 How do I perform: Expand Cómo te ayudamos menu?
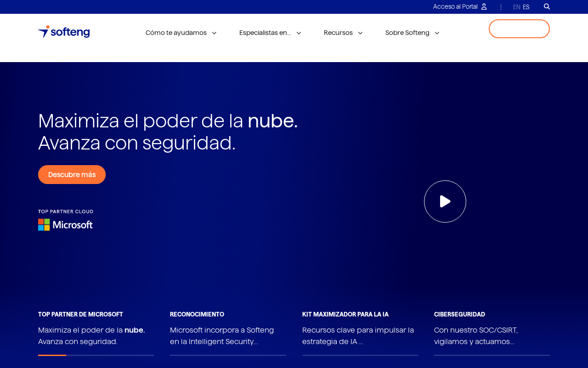(181, 33)
